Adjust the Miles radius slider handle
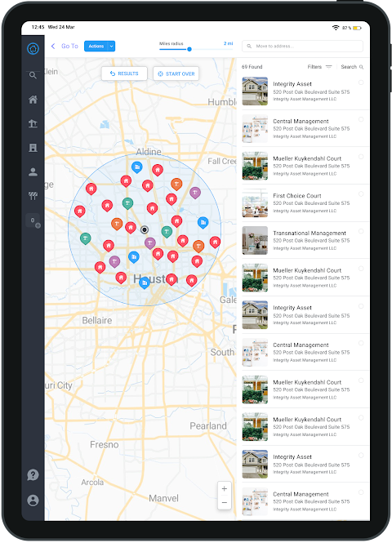Screen dimensions: 392x543 [189, 49]
